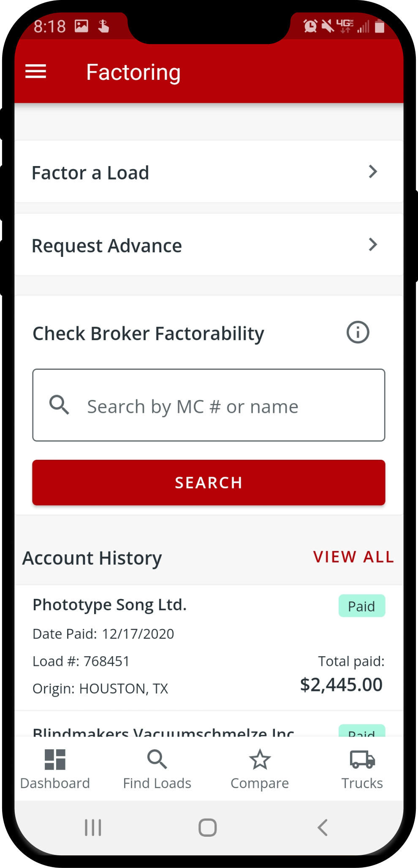Tap the magnifier icon in search field
The width and height of the screenshot is (418, 868).
click(x=59, y=405)
